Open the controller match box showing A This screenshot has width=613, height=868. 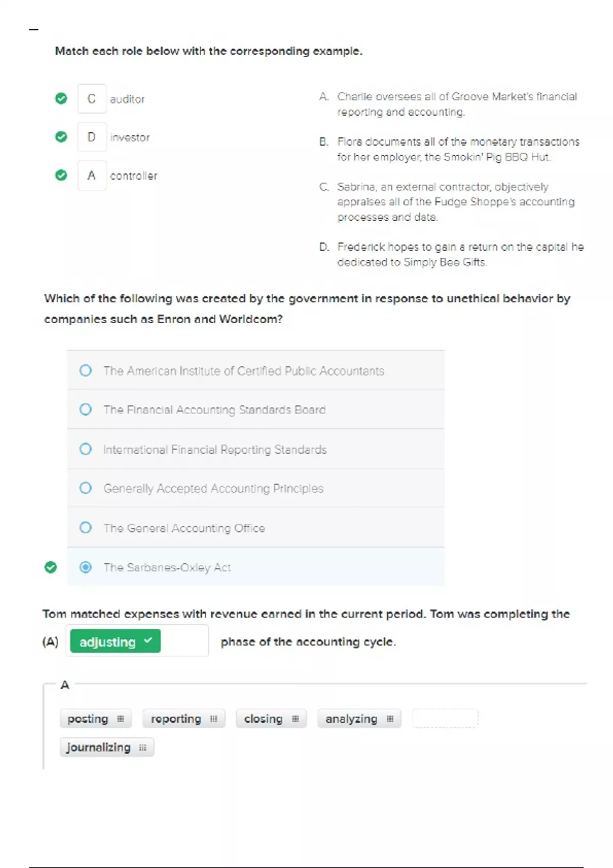[x=92, y=175]
